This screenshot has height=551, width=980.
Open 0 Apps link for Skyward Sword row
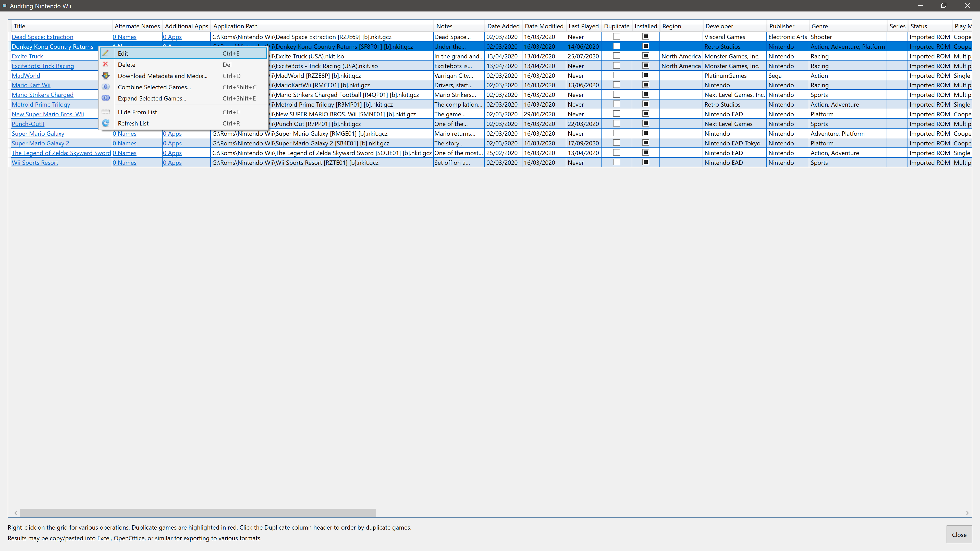172,153
